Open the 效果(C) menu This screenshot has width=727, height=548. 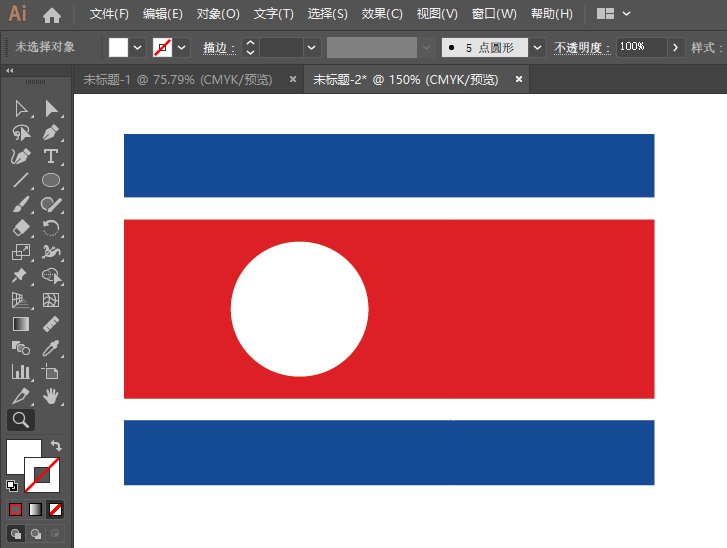[382, 14]
